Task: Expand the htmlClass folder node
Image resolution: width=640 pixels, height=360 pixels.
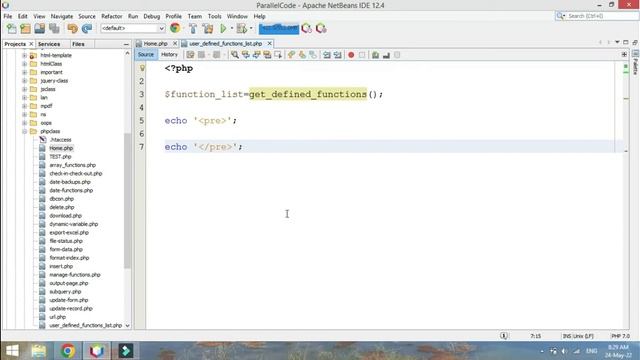Action: point(24,64)
